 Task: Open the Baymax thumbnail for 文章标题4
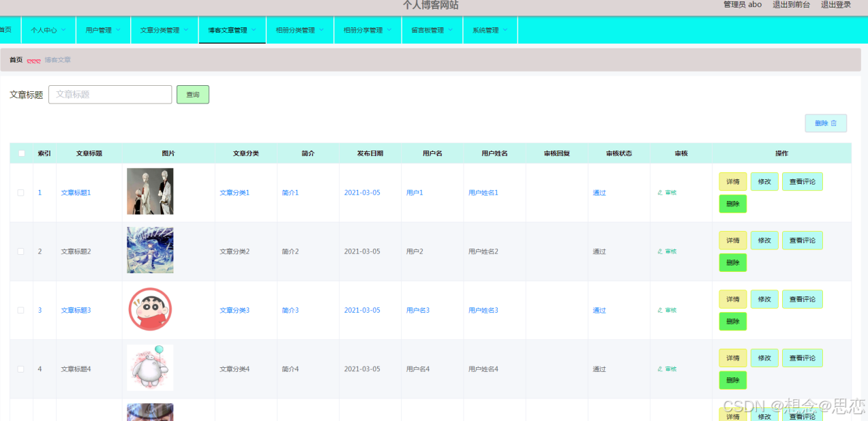coord(150,368)
